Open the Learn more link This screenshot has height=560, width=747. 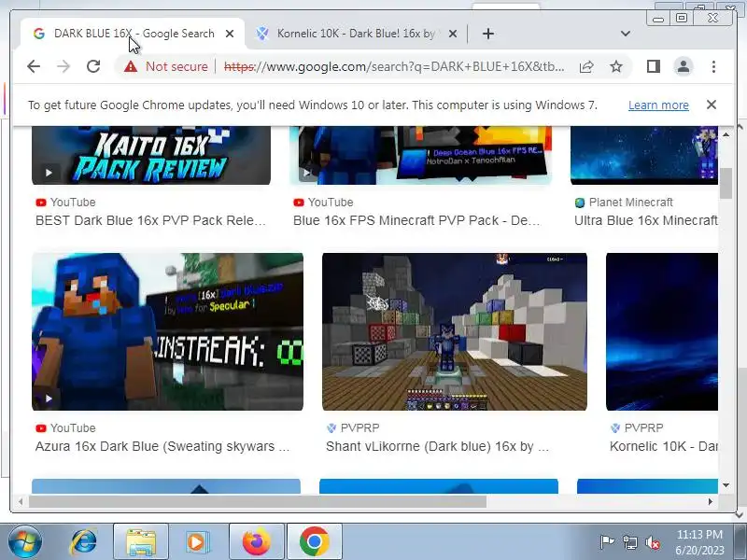tap(658, 105)
